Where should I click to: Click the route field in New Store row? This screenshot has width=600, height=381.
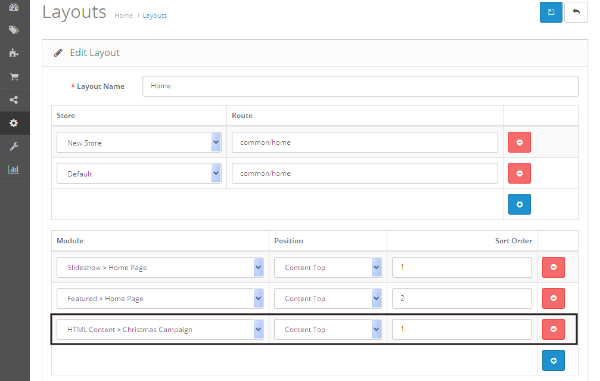(365, 142)
